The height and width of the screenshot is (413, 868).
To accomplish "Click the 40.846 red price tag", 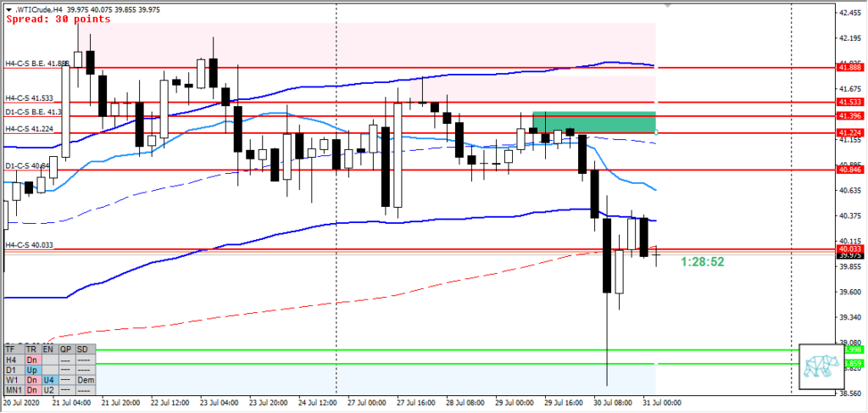I will coord(849,170).
